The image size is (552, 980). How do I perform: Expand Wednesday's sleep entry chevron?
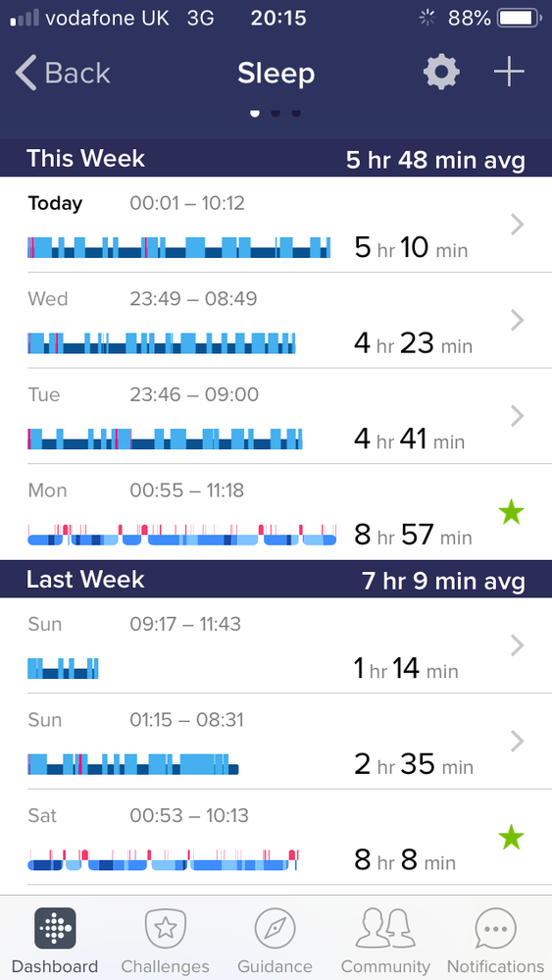[517, 320]
